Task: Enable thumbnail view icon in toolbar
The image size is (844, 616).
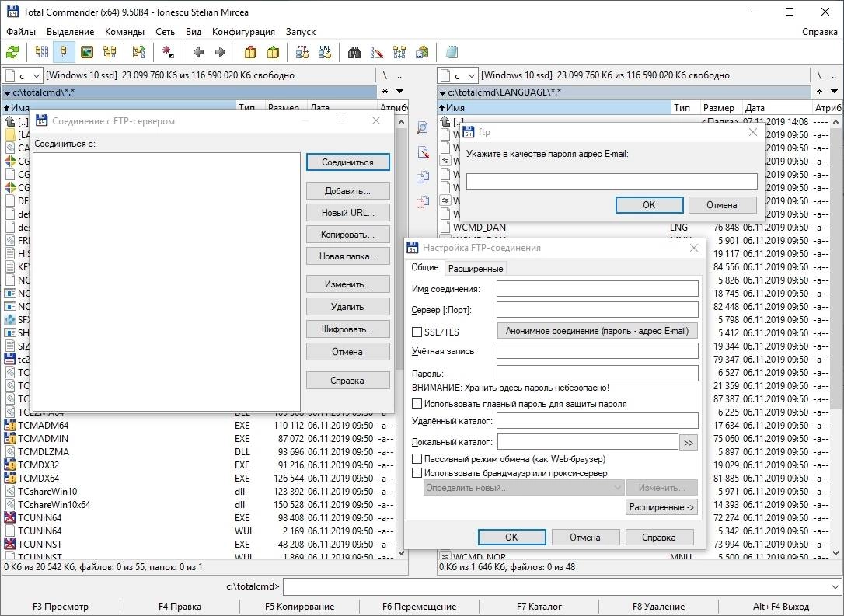Action: click(87, 52)
